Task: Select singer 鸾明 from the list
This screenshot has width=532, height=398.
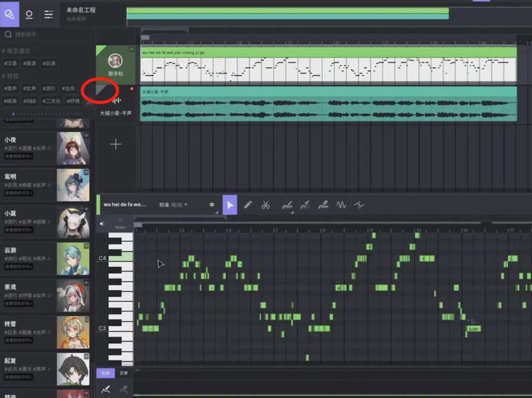Action: pos(46,185)
